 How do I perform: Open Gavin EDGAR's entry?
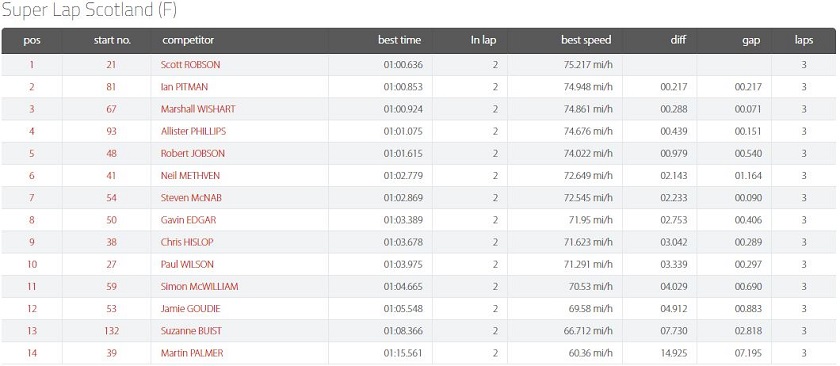coord(189,220)
